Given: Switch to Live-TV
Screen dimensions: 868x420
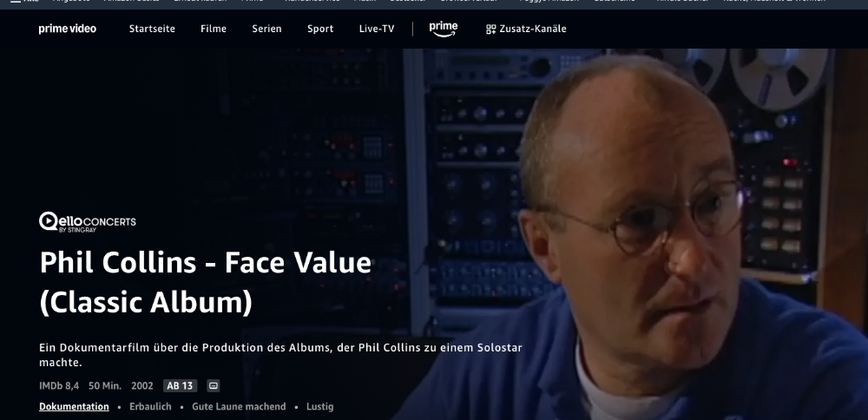Looking at the screenshot, I should [x=377, y=29].
